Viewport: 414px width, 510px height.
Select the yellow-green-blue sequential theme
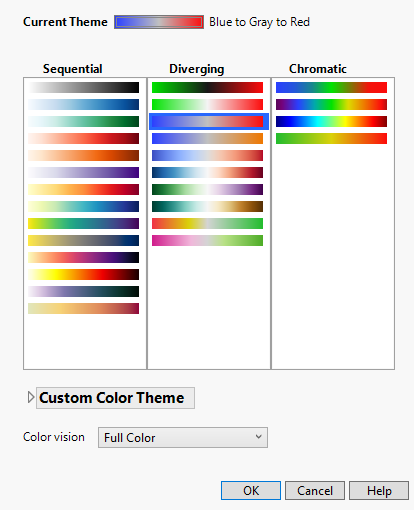pyautogui.click(x=83, y=206)
